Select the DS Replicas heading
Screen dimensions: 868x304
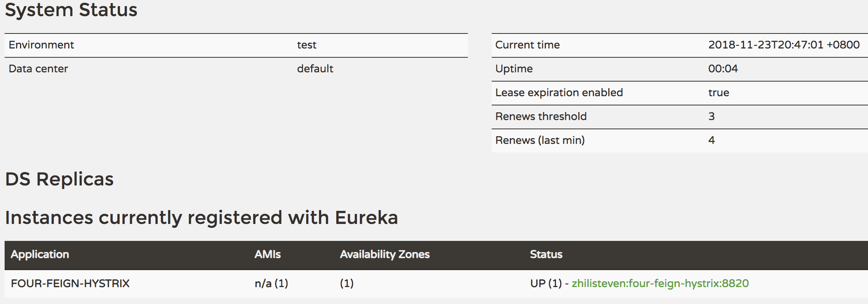coord(59,179)
